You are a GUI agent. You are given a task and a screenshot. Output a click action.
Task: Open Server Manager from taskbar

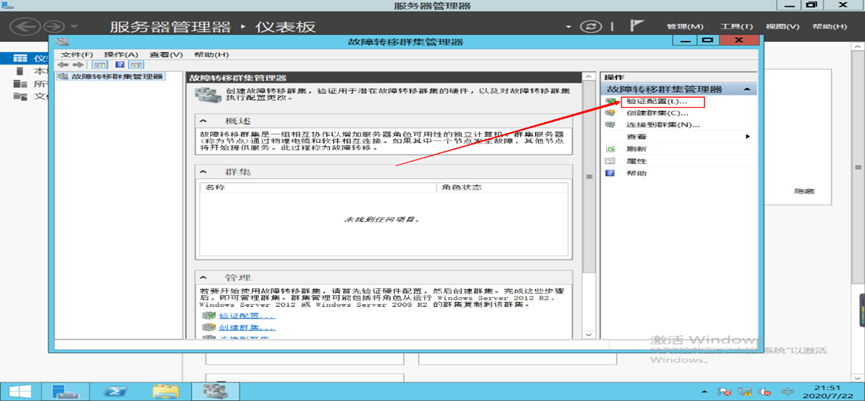click(66, 392)
